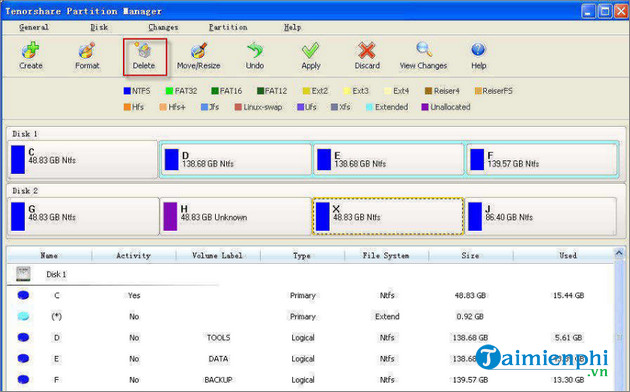This screenshot has height=392, width=630.
Task: Click the Help question mark icon
Action: 478,50
